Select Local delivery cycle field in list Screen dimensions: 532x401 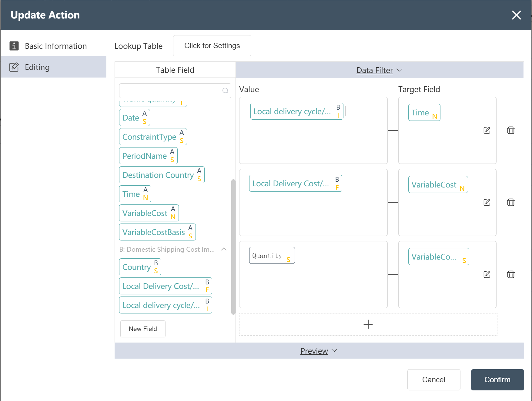pyautogui.click(x=166, y=305)
